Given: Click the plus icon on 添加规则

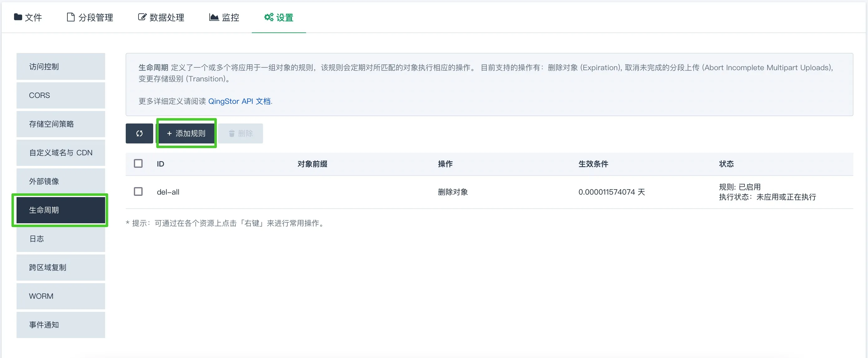Looking at the screenshot, I should tap(169, 133).
